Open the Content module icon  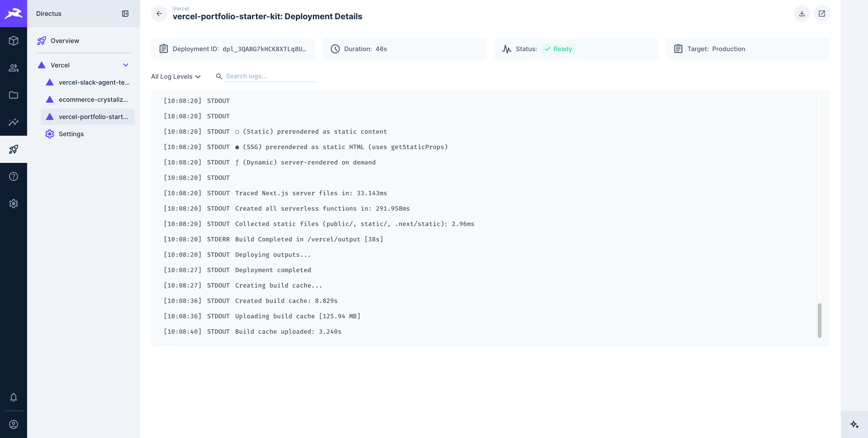[x=14, y=41]
